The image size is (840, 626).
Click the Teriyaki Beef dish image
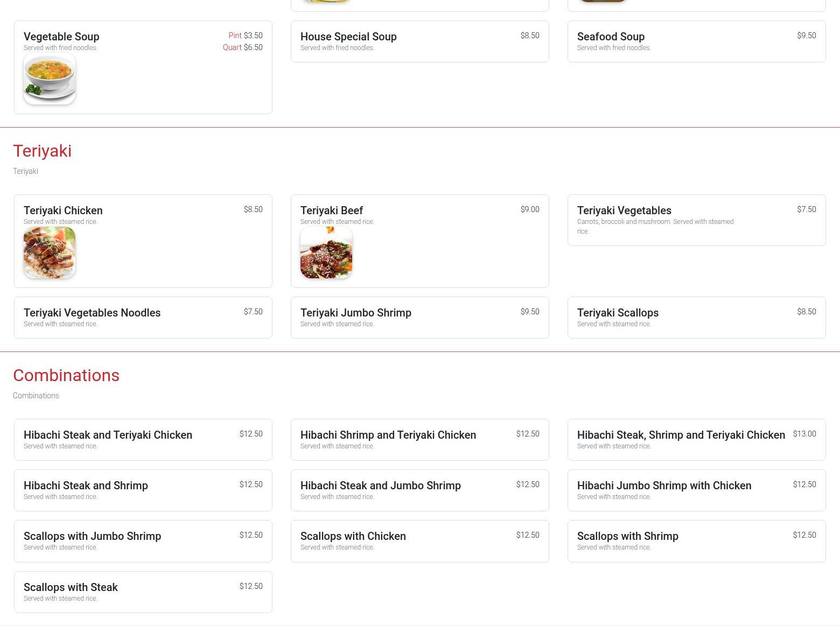coord(326,252)
